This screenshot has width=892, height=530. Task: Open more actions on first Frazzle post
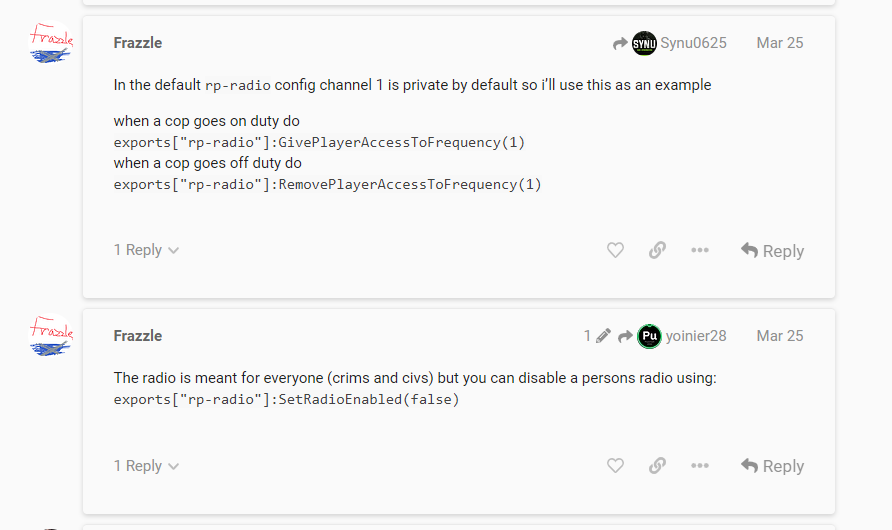tap(700, 250)
